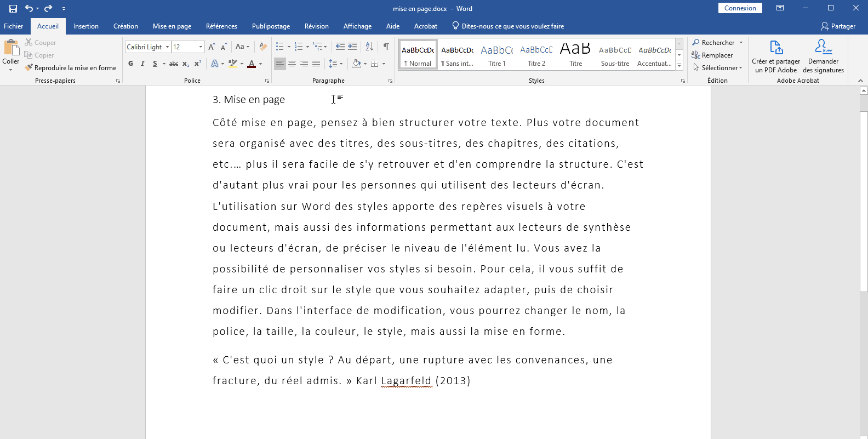Copy selection with Copier
This screenshot has height=439, width=868.
tap(39, 55)
